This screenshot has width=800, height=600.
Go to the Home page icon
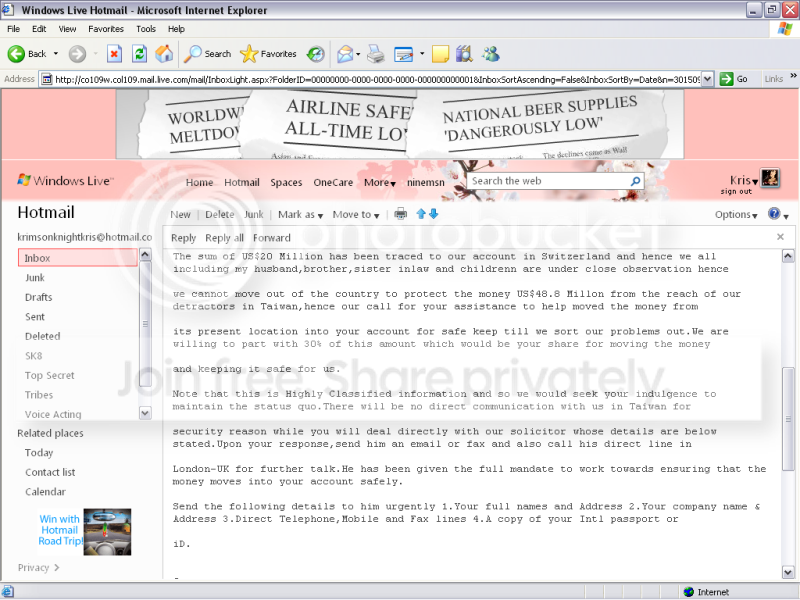(x=164, y=54)
